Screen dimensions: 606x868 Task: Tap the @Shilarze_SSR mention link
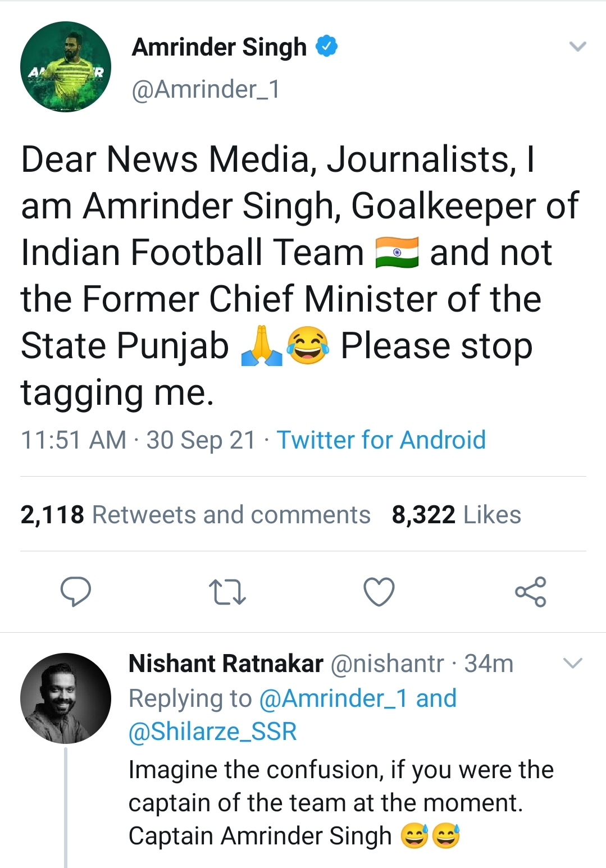[213, 732]
